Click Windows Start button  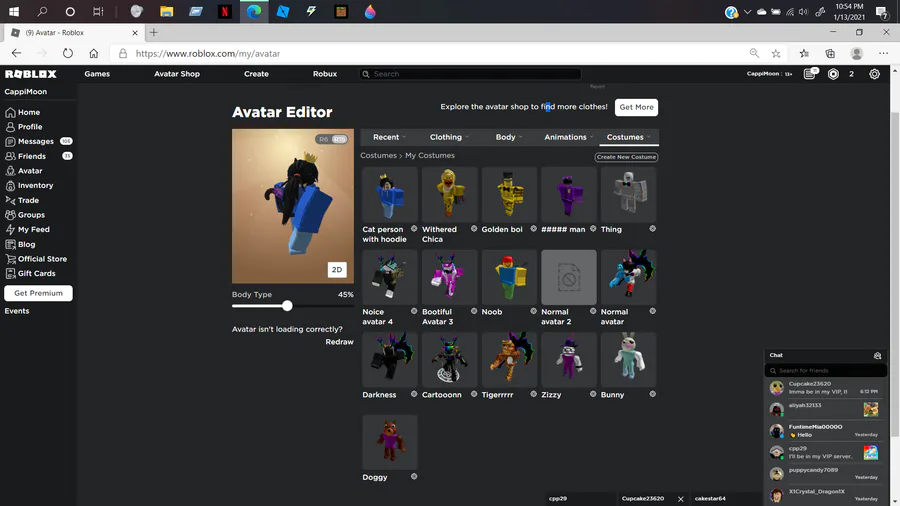(x=14, y=11)
